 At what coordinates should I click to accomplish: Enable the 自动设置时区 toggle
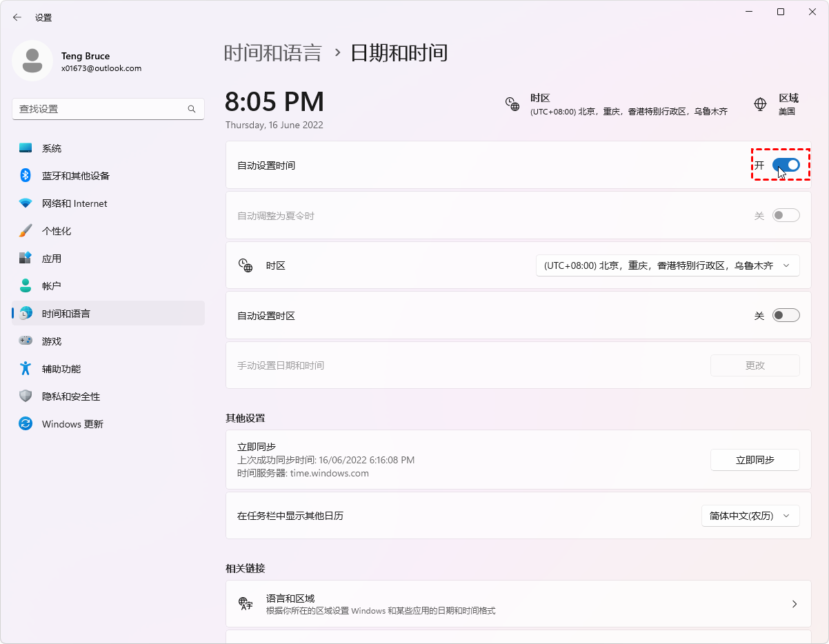(786, 315)
